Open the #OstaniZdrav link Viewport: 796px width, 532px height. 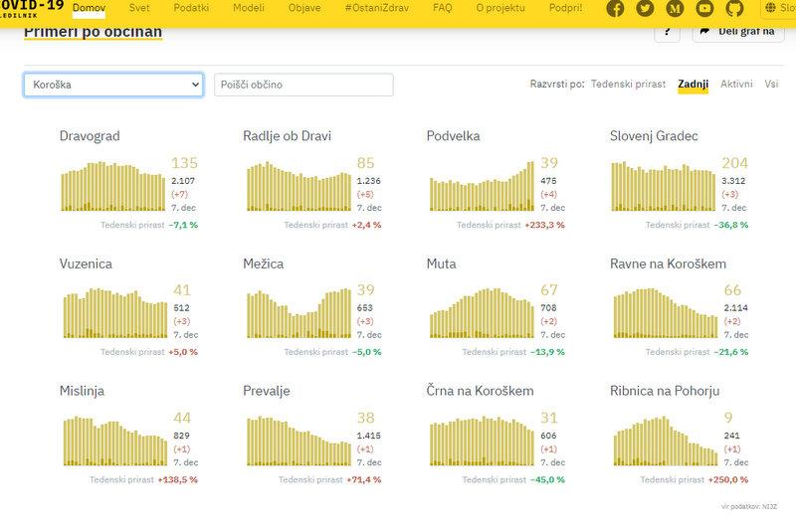370,8
